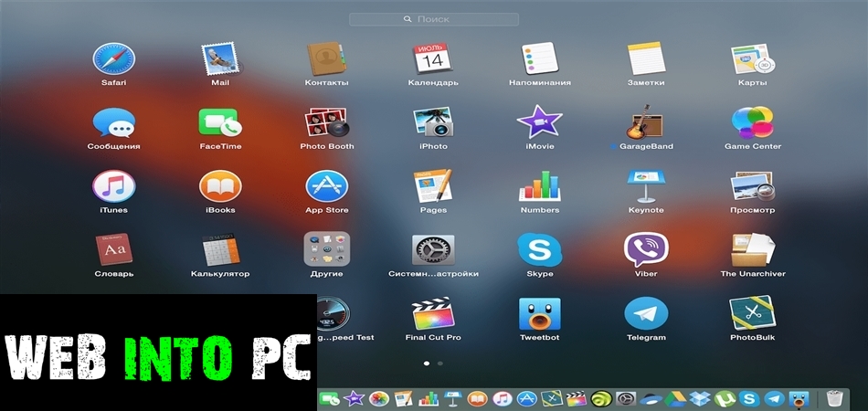
Task: Click the Поиск search field
Action: pos(434,19)
